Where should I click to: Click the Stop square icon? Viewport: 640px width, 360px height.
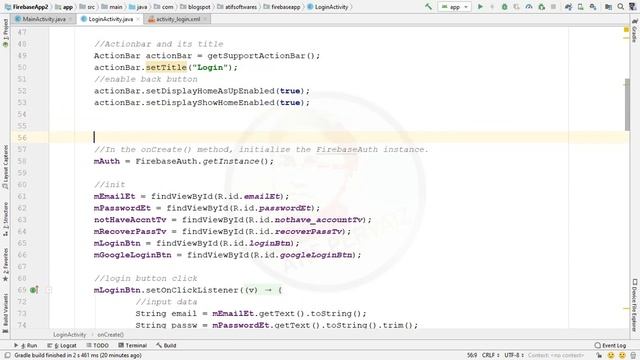(x=553, y=7)
